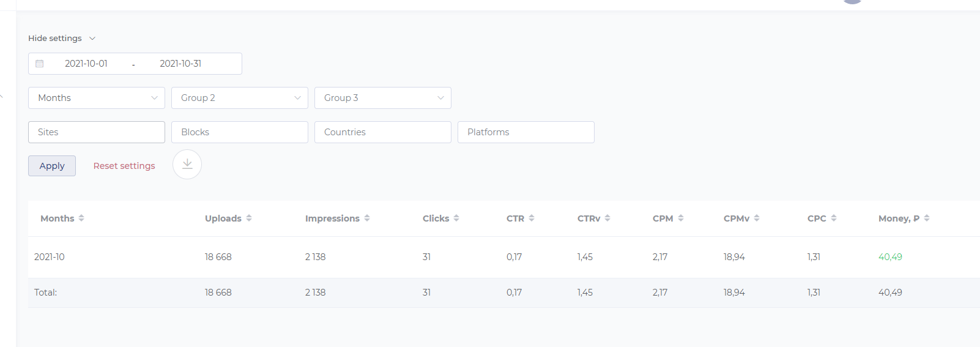The width and height of the screenshot is (980, 347).
Task: Sort by Uploads column sort icon
Action: [249, 218]
